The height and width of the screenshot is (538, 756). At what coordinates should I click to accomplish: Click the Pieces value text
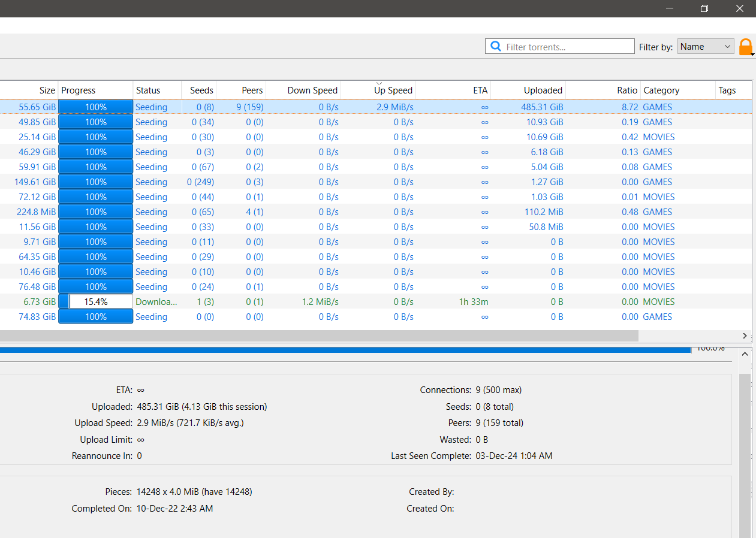[194, 492]
